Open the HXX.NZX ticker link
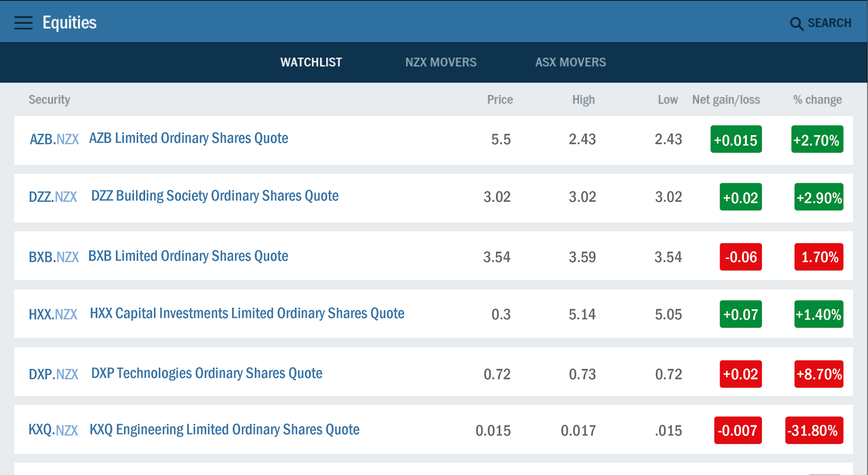Image resolution: width=868 pixels, height=475 pixels. (x=53, y=315)
